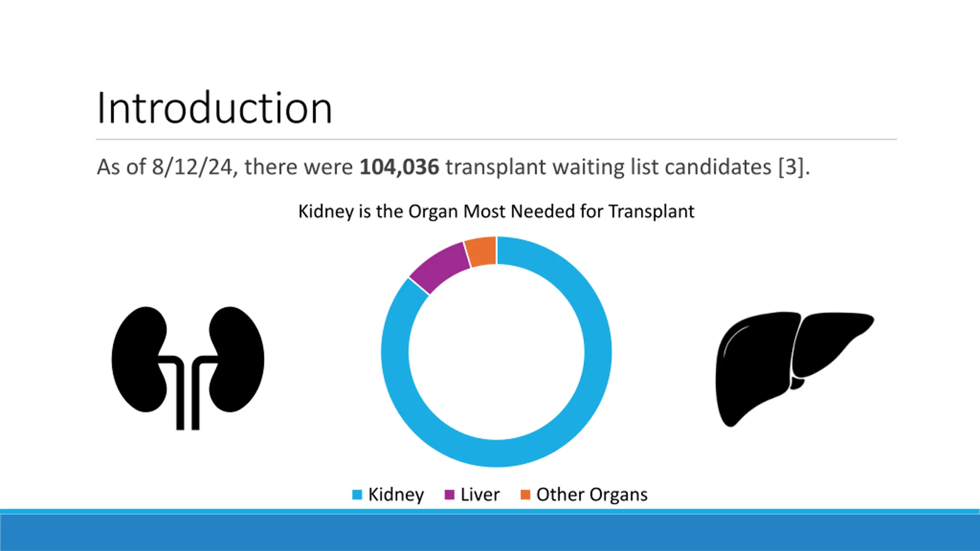Click the Kidney legend label
980x551 pixels.
[x=396, y=494]
